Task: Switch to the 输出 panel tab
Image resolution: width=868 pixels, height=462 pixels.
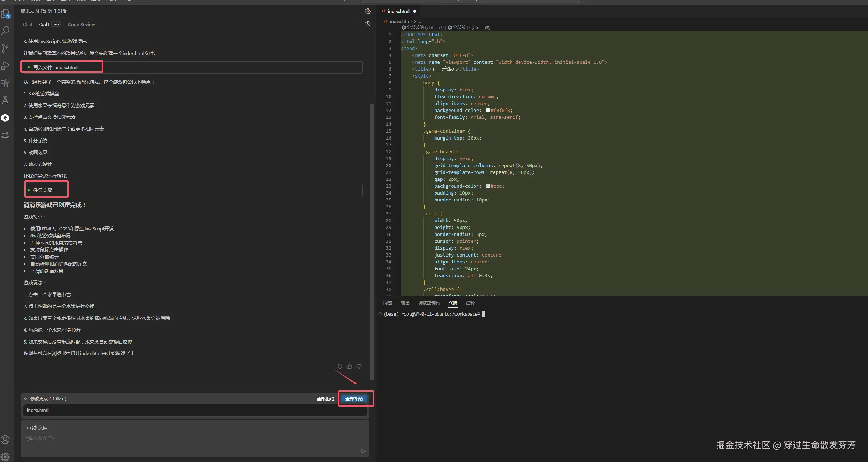Action: (x=405, y=303)
